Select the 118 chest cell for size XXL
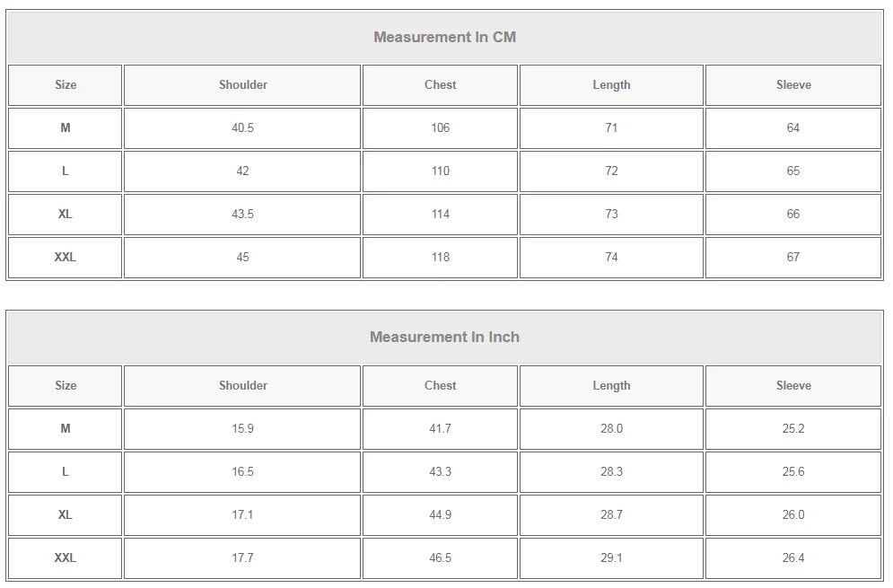The height and width of the screenshot is (588, 893). pyautogui.click(x=440, y=257)
